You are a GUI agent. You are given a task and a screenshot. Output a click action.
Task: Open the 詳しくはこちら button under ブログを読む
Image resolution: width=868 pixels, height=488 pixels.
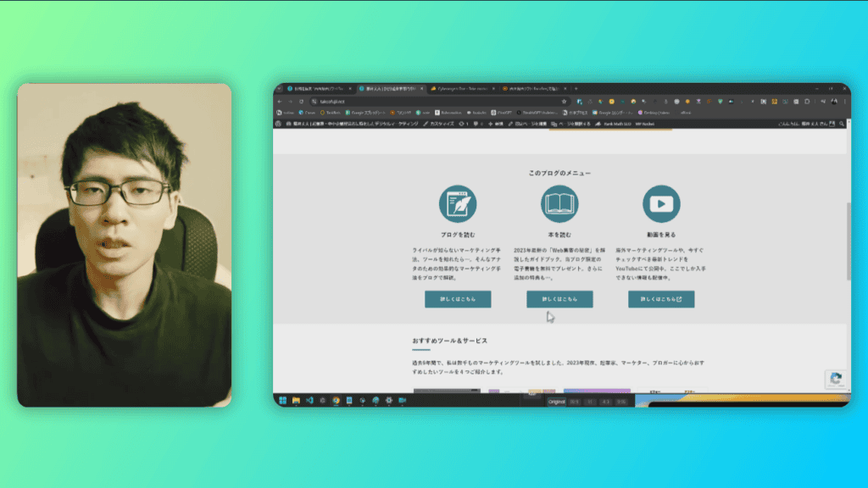point(458,299)
